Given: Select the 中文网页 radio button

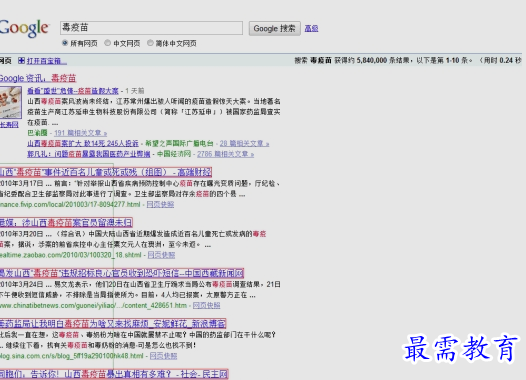Looking at the screenshot, I should tap(108, 43).
